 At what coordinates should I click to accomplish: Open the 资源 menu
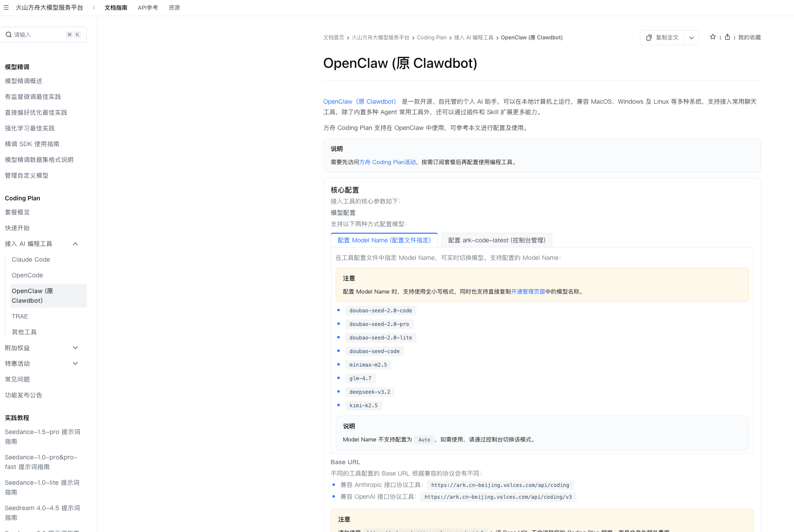pyautogui.click(x=174, y=8)
